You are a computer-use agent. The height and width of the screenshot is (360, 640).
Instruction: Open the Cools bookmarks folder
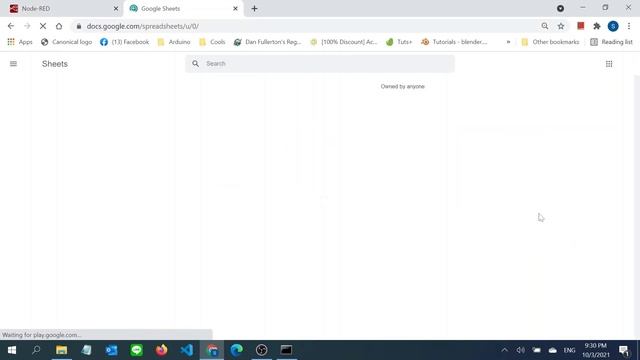tap(212, 42)
